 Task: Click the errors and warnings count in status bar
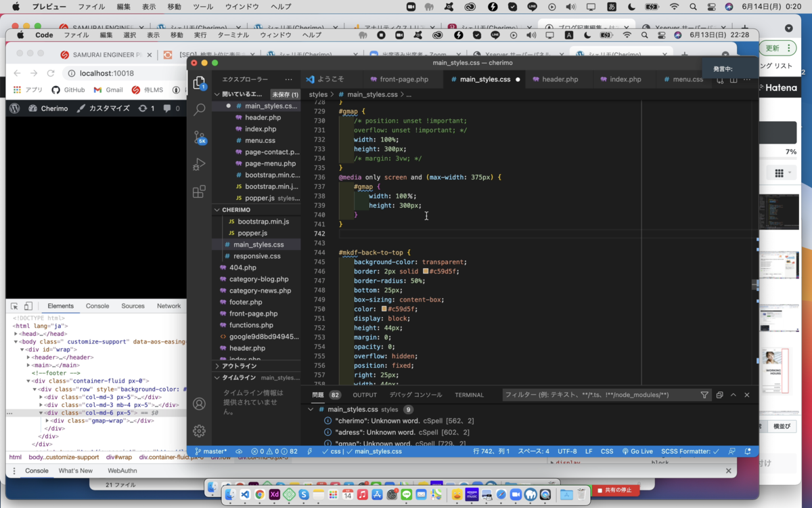coord(274,451)
